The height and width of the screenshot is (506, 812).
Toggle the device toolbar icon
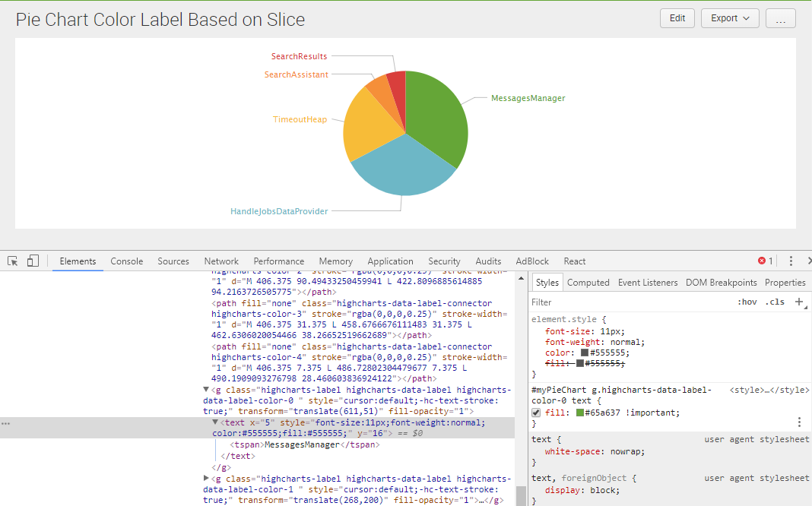point(33,261)
